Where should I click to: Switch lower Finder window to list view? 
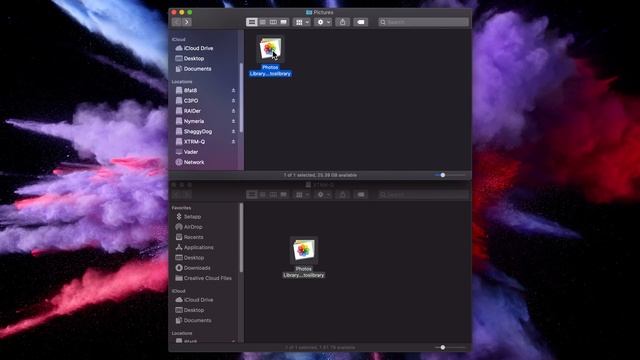tap(263, 195)
